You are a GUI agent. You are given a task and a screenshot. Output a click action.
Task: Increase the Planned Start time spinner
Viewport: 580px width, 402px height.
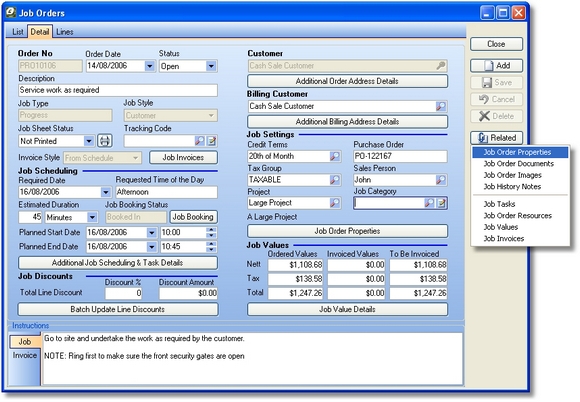tap(211, 230)
